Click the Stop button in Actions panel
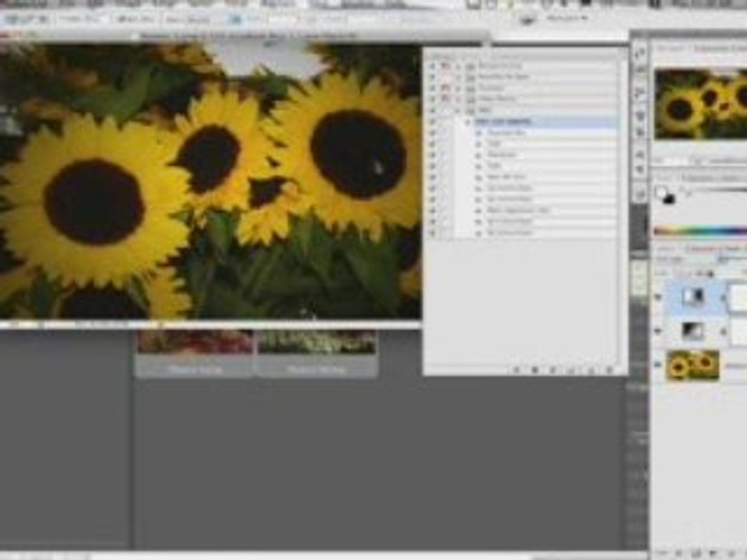Screen dimensions: 747x560 pyautogui.click(x=517, y=369)
